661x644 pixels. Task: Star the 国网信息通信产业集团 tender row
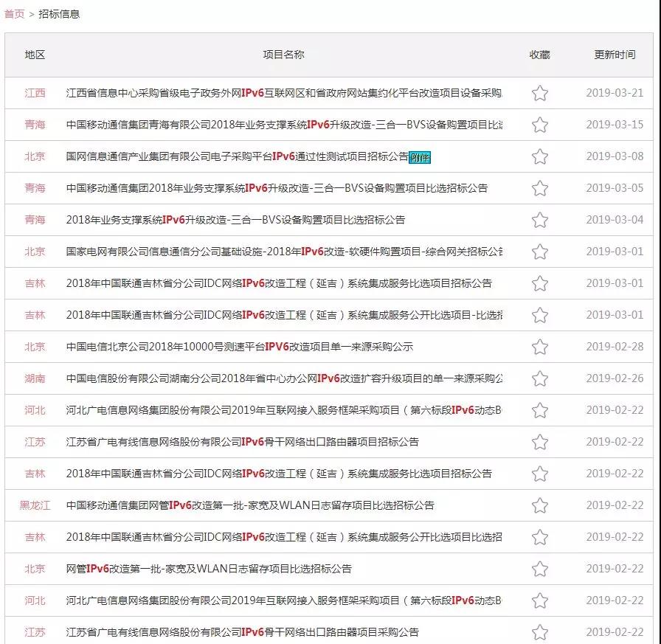(539, 156)
